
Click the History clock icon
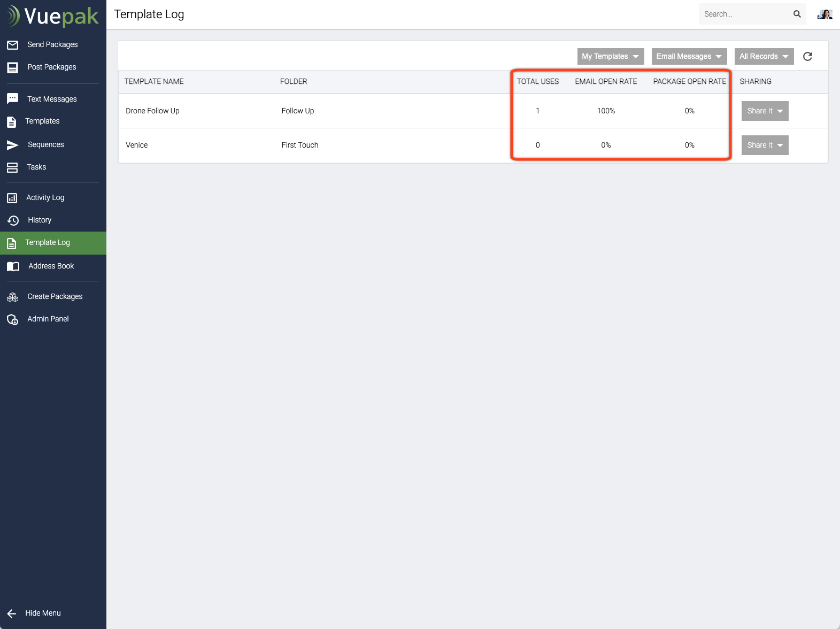pos(13,220)
